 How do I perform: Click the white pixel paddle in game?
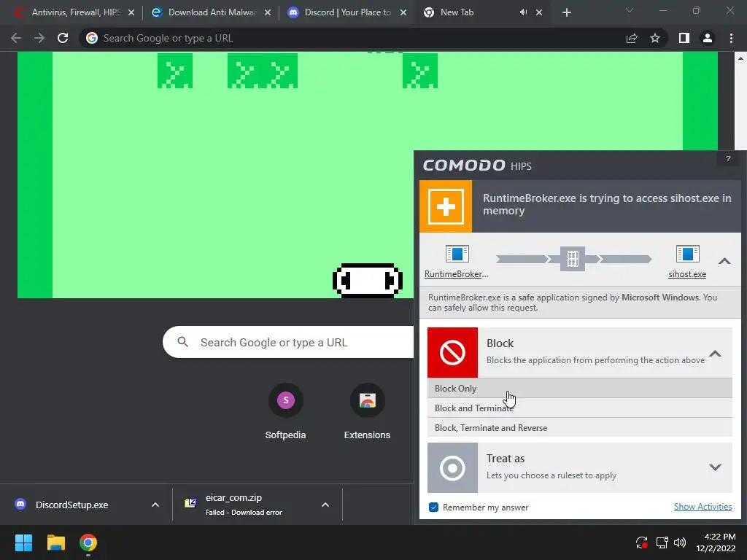tap(368, 281)
